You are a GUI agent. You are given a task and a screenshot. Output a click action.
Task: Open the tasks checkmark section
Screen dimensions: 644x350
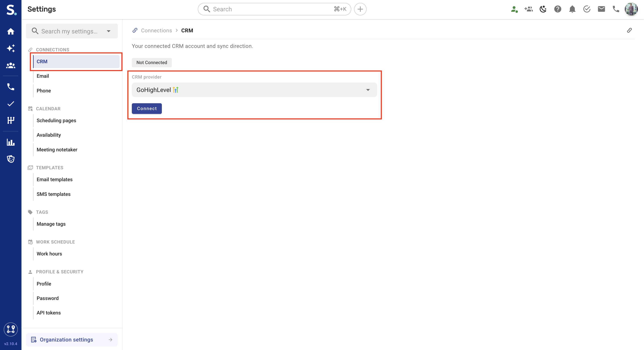tap(10, 104)
